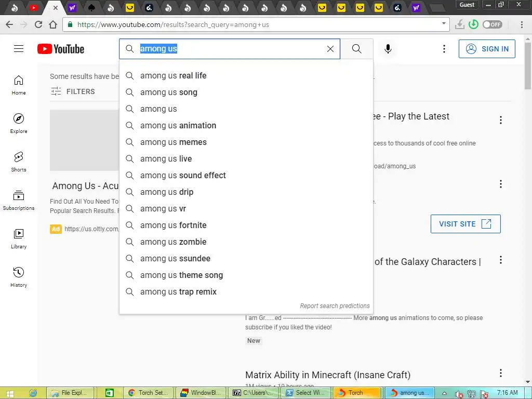Viewport: 532px width, 399px height.
Task: Start voice search with the microphone
Action: point(388,49)
